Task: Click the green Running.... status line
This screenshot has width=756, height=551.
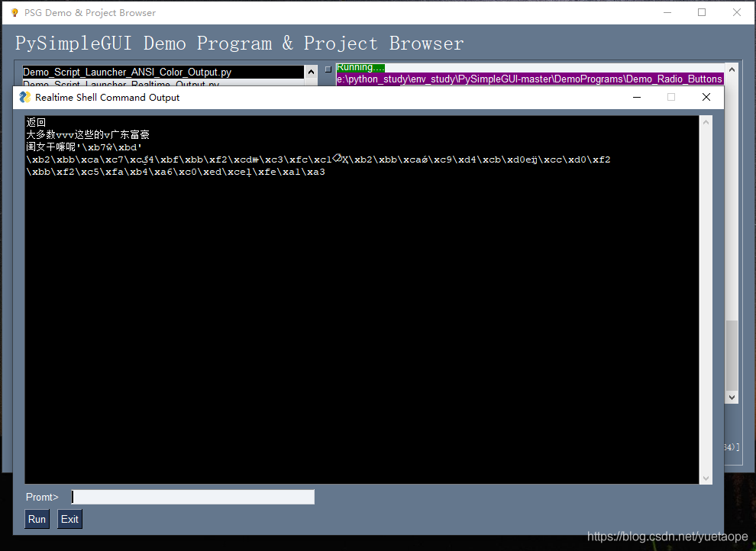Action: (x=360, y=67)
